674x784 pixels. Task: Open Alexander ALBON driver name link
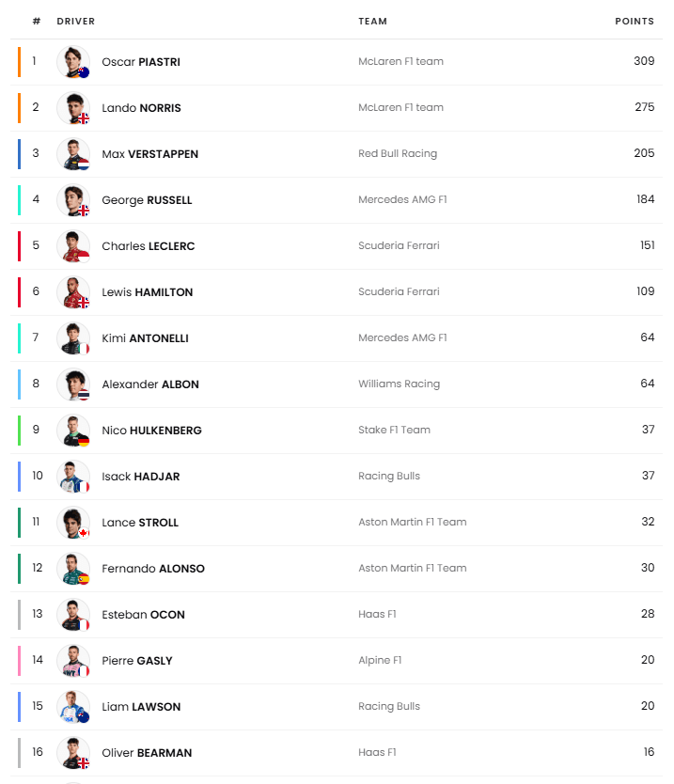pos(150,384)
